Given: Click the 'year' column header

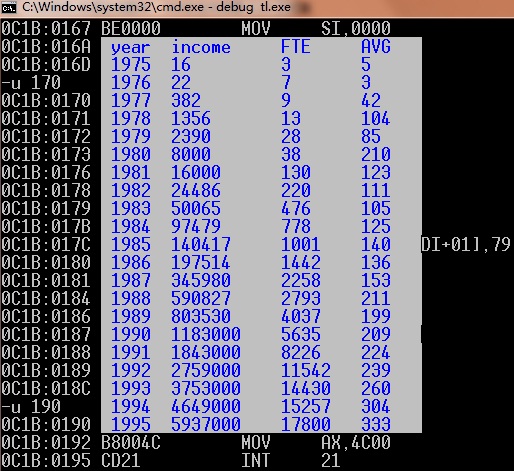Looking at the screenshot, I should pos(131,48).
